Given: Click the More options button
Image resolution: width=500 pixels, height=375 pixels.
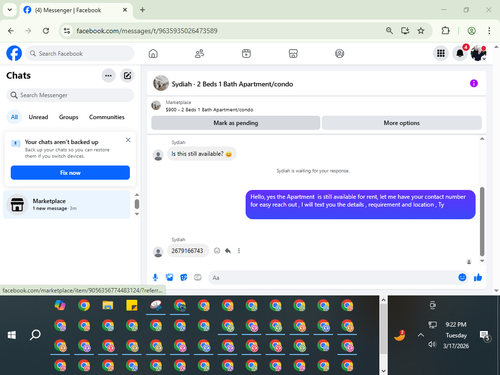Looking at the screenshot, I should click(402, 123).
